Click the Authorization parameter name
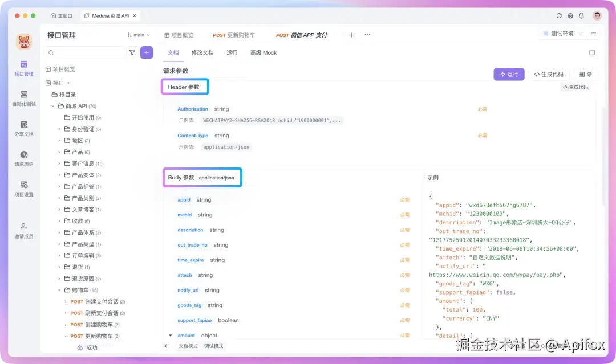The height and width of the screenshot is (364, 616). pyautogui.click(x=193, y=109)
